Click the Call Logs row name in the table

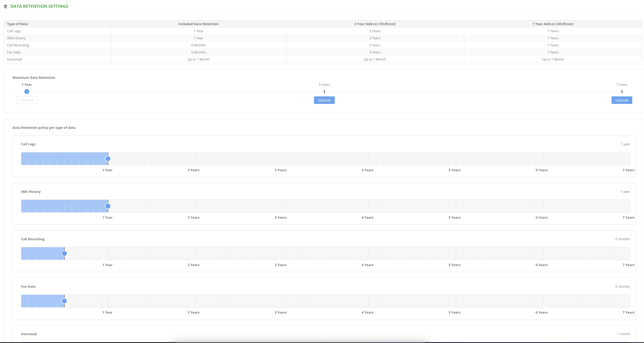pos(14,31)
